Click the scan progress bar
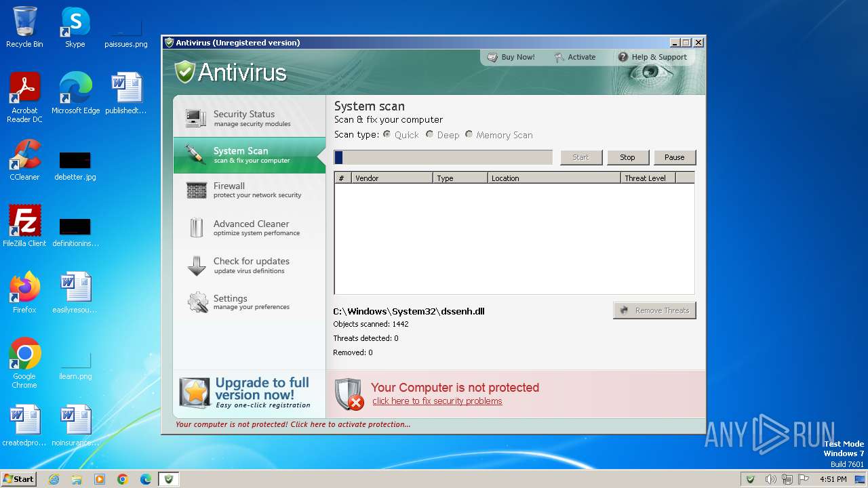The image size is (868, 488). tap(443, 157)
